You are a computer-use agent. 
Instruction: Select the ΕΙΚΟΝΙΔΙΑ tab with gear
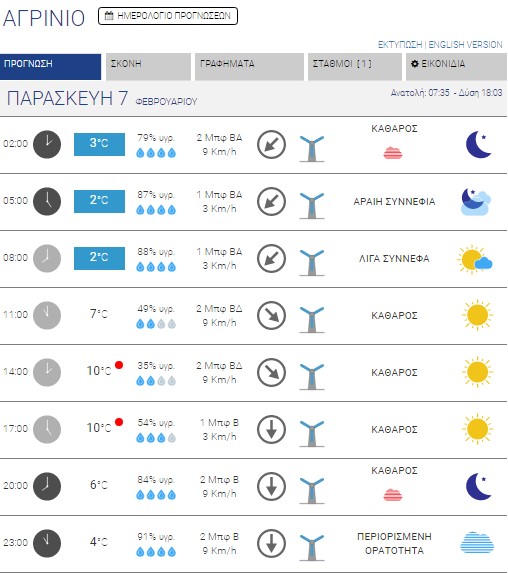[x=456, y=67]
